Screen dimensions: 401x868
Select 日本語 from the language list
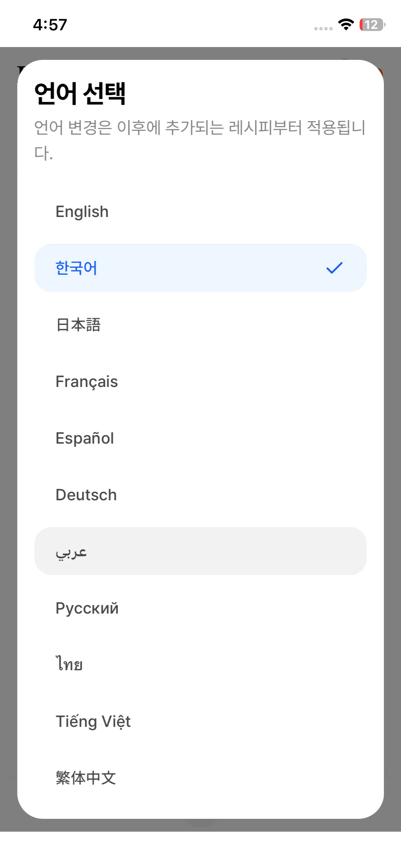(78, 325)
